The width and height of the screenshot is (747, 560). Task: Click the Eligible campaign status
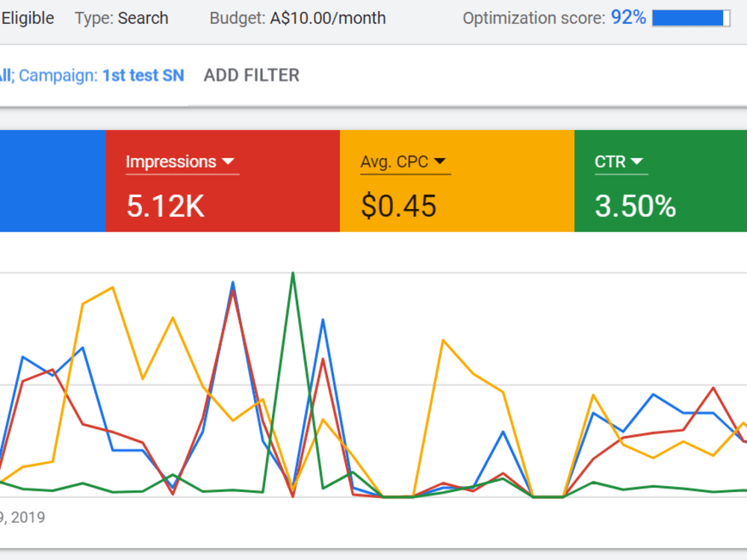[x=28, y=18]
